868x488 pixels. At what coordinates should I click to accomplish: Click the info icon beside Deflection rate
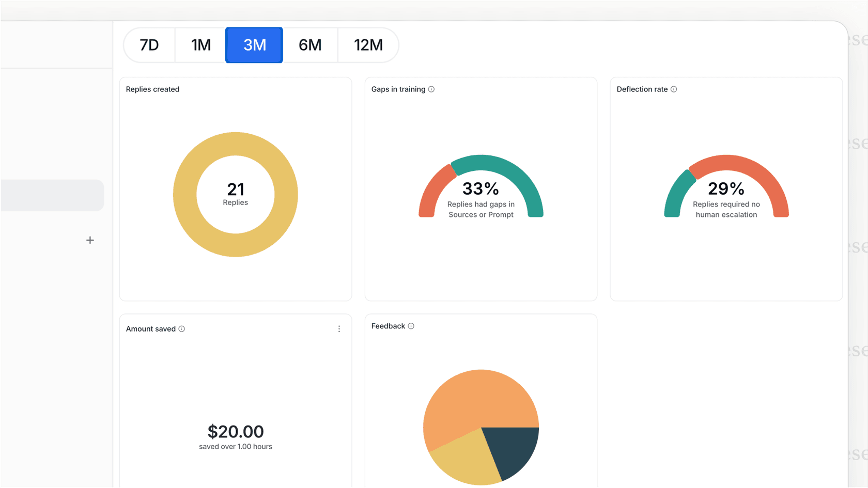[674, 89]
